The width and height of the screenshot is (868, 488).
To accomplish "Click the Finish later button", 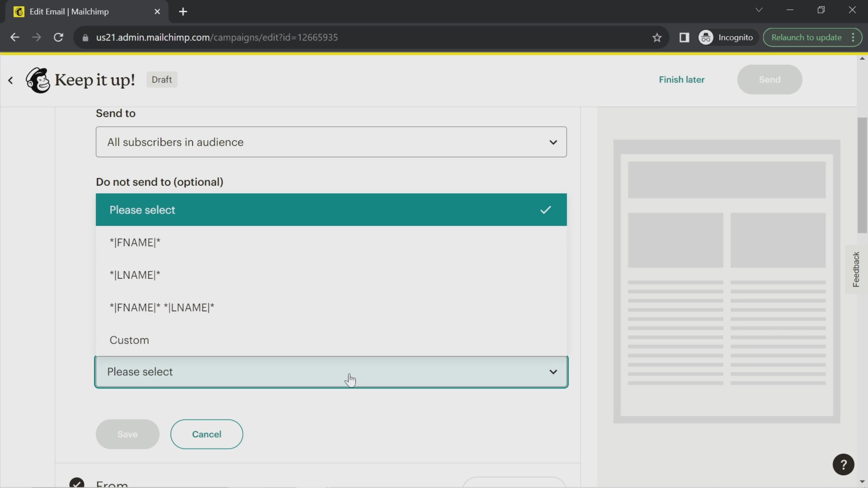I will 682,79.
